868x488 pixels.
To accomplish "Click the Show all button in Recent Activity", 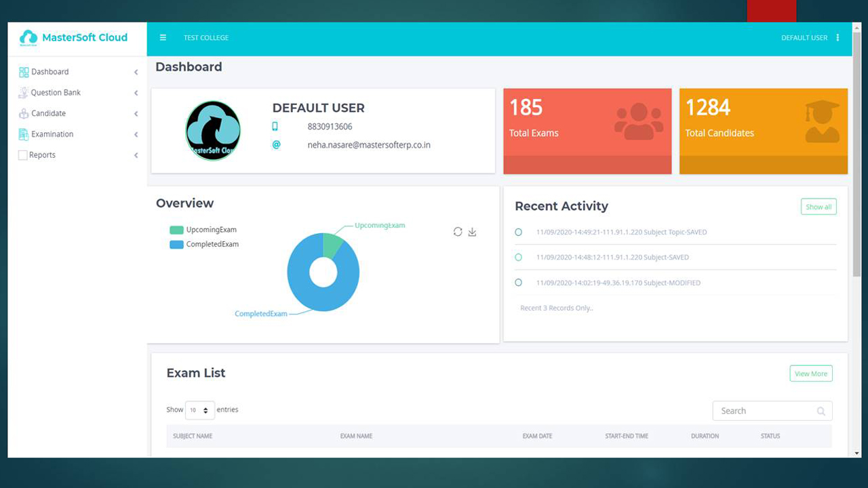I will pyautogui.click(x=818, y=207).
